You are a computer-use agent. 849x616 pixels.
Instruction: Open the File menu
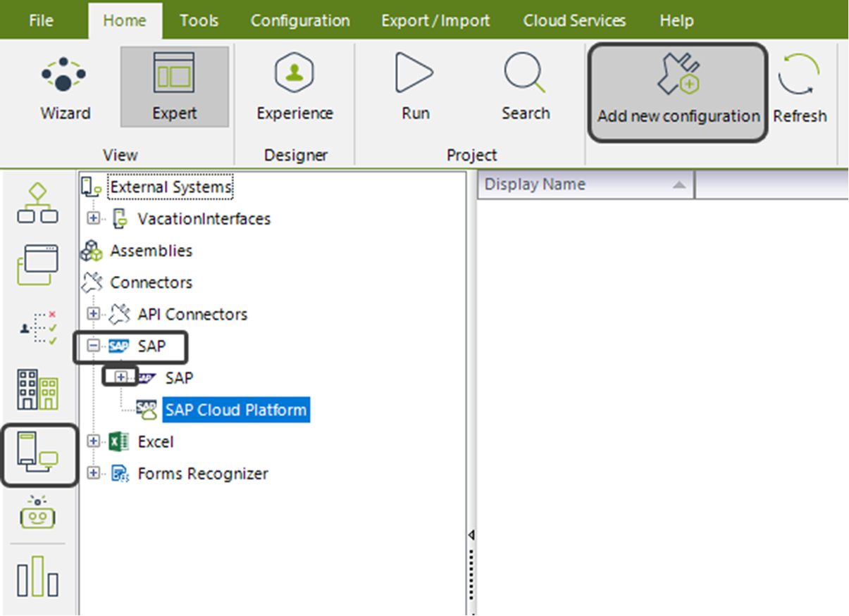pyautogui.click(x=41, y=20)
